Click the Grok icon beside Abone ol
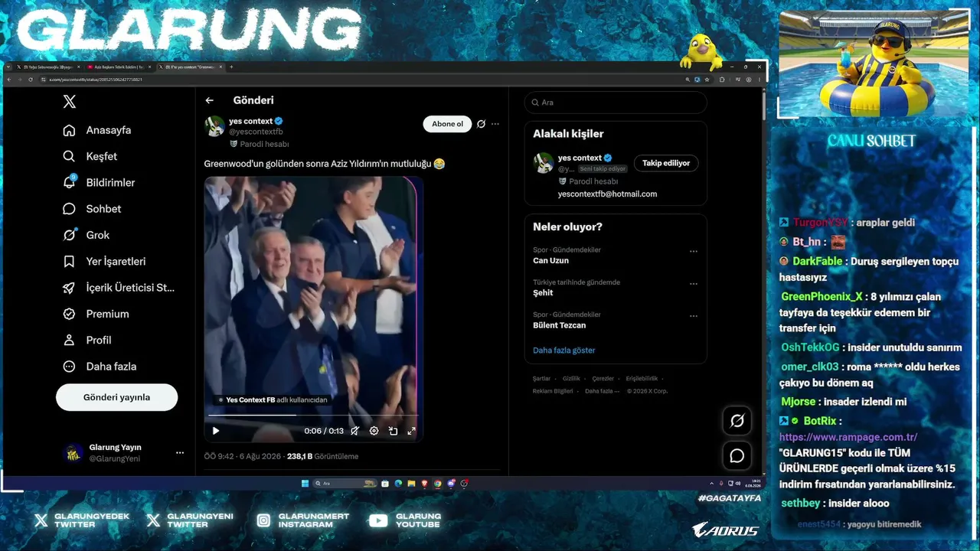Viewport: 980px width, 551px height. tap(481, 124)
